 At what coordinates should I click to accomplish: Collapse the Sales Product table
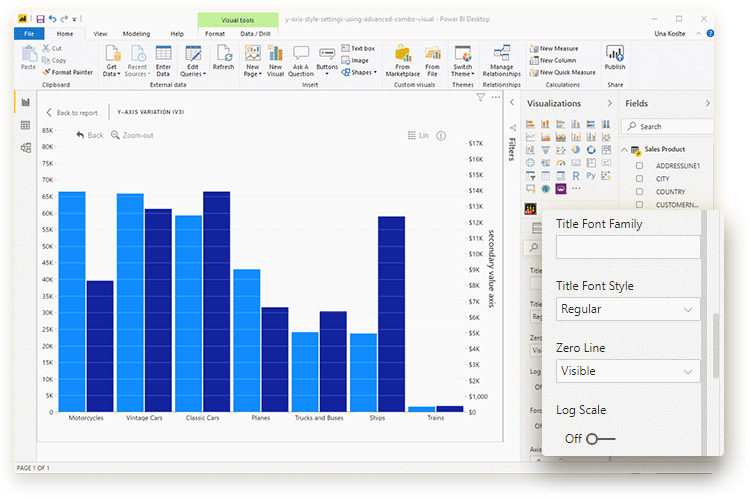[x=625, y=150]
